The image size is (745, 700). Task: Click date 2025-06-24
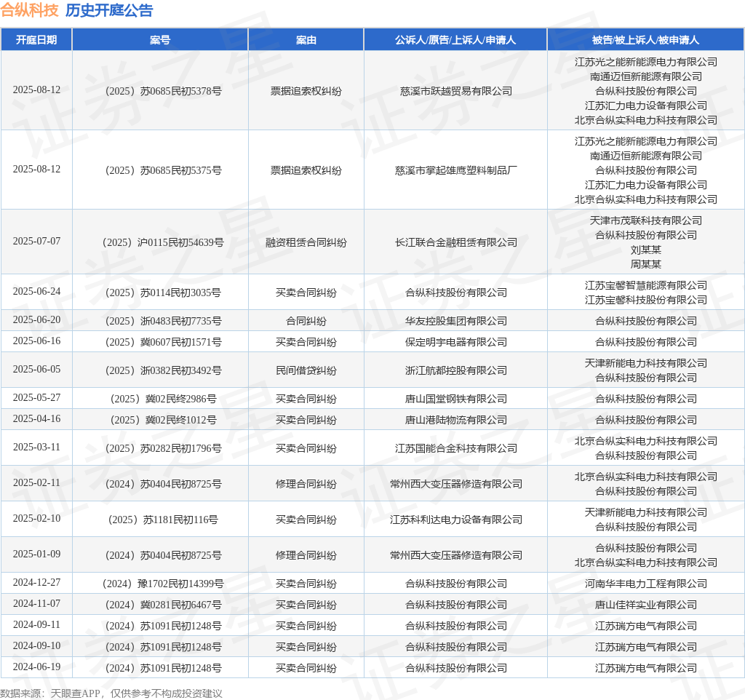click(x=36, y=291)
